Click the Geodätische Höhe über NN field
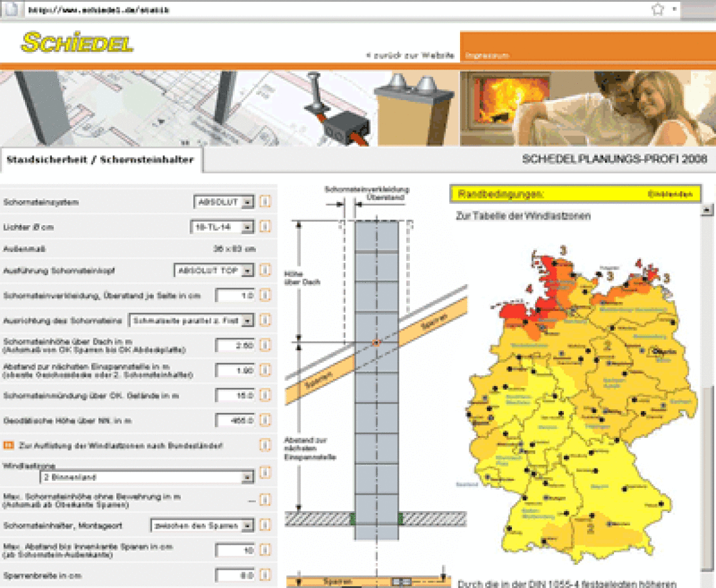The image size is (716, 588). click(235, 420)
